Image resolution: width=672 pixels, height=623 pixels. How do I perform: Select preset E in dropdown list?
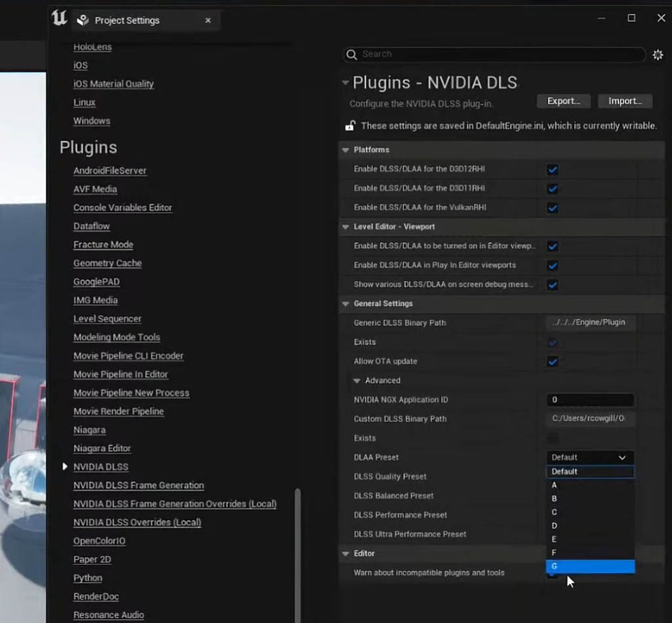coord(590,539)
